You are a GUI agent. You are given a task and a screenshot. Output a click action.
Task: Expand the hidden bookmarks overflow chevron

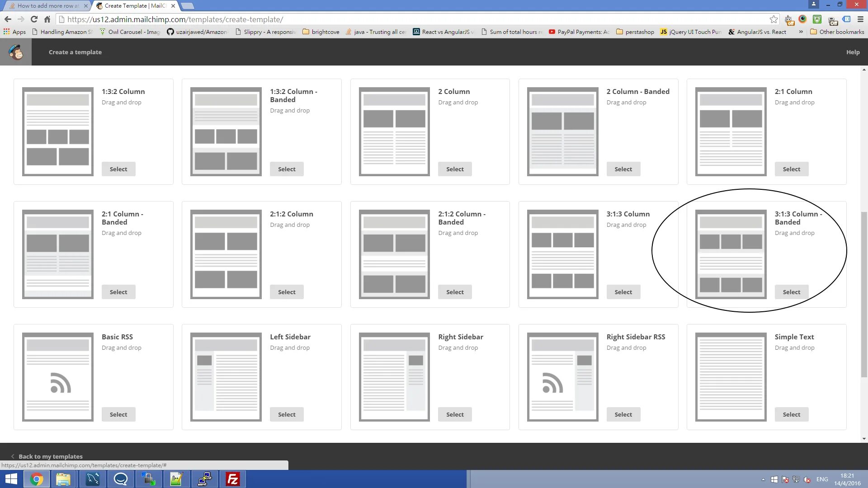[x=801, y=32]
